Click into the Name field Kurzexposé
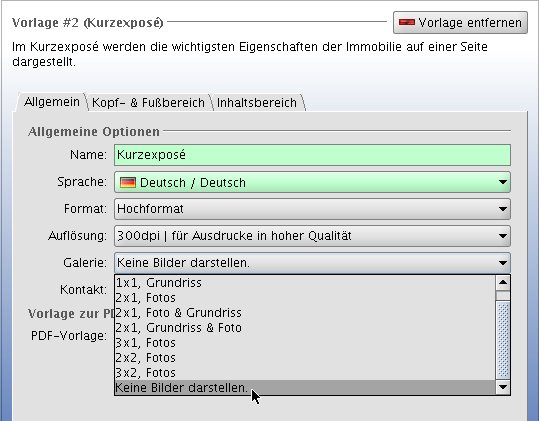This screenshot has width=539, height=421. [312, 155]
